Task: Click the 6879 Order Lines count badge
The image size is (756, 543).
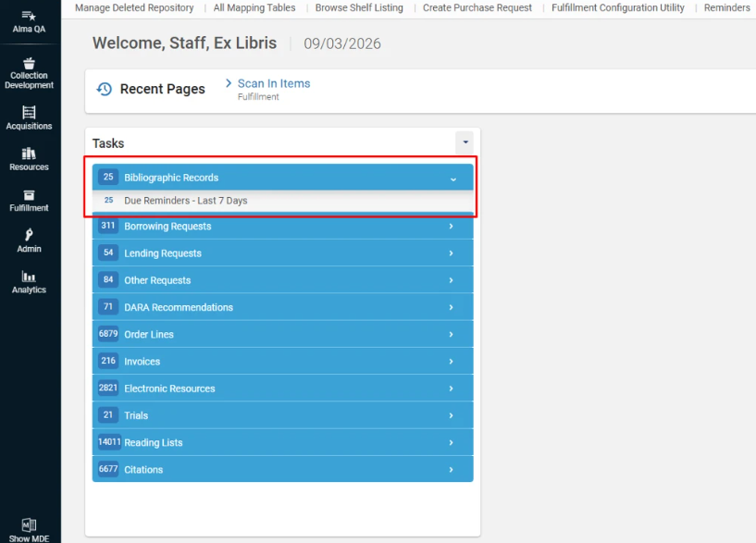Action: (x=108, y=333)
